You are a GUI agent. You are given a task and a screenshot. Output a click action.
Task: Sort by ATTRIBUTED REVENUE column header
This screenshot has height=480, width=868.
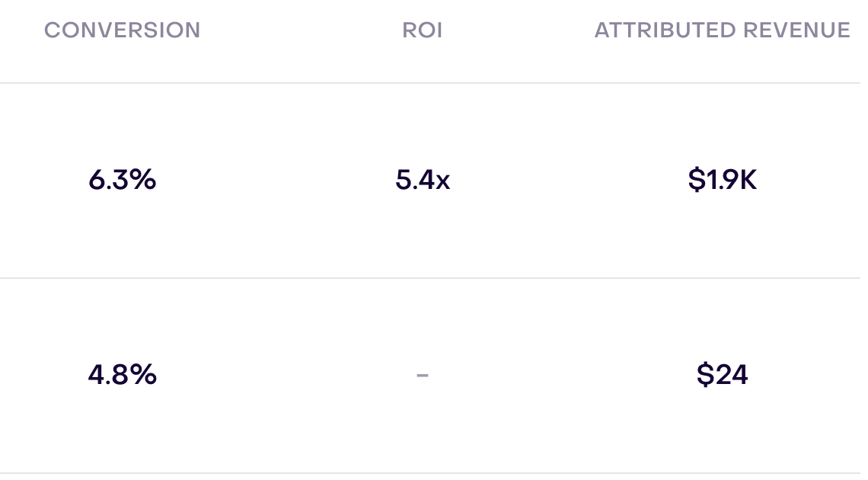point(723,30)
